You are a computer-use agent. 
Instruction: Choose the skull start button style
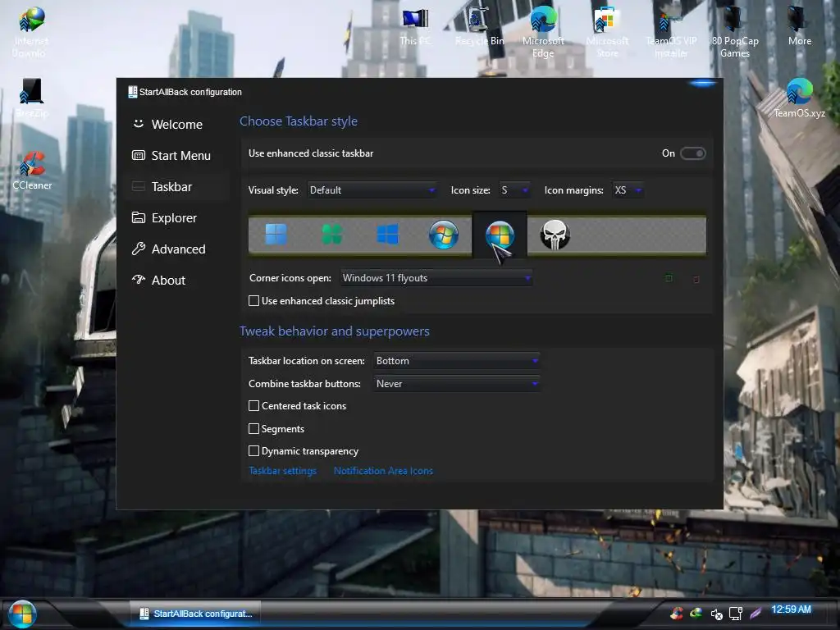(555, 234)
